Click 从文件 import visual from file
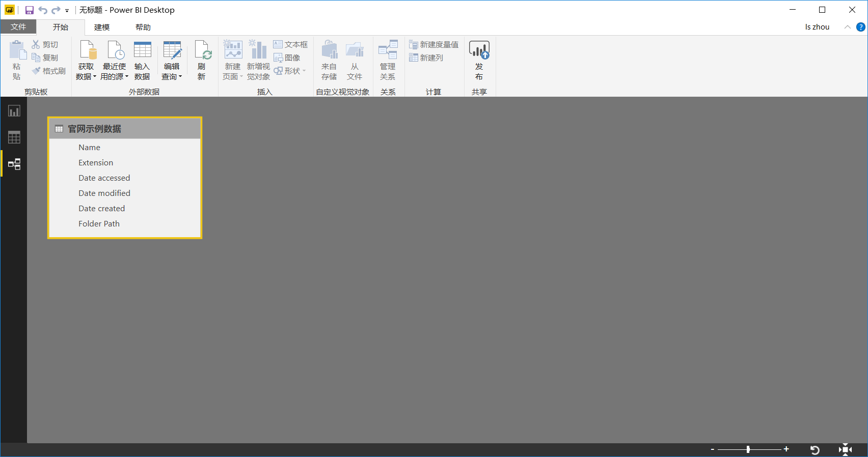The image size is (868, 457). [355, 60]
